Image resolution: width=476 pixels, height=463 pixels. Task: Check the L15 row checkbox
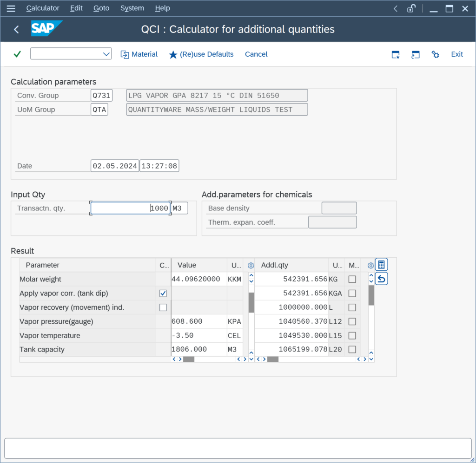pos(352,336)
